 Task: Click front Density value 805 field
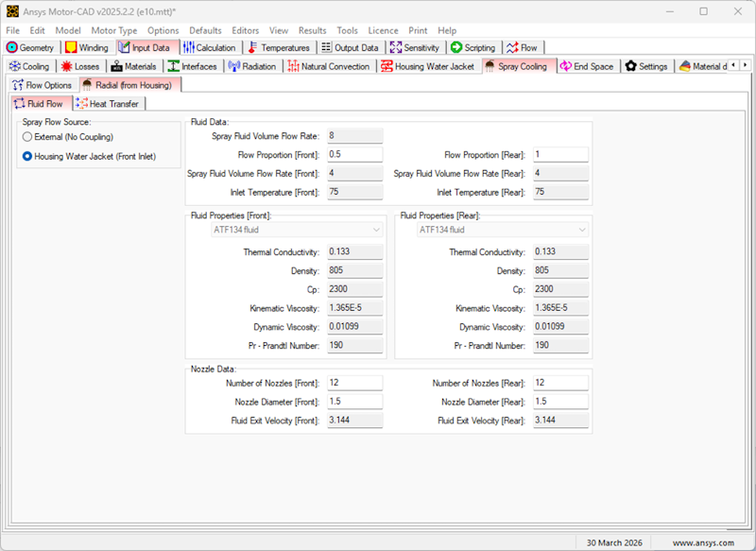click(355, 270)
